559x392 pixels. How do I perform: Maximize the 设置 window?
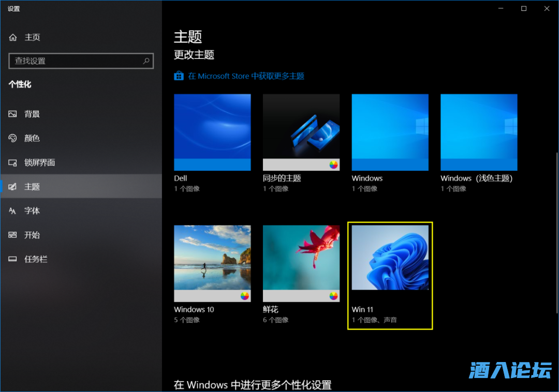coord(524,8)
